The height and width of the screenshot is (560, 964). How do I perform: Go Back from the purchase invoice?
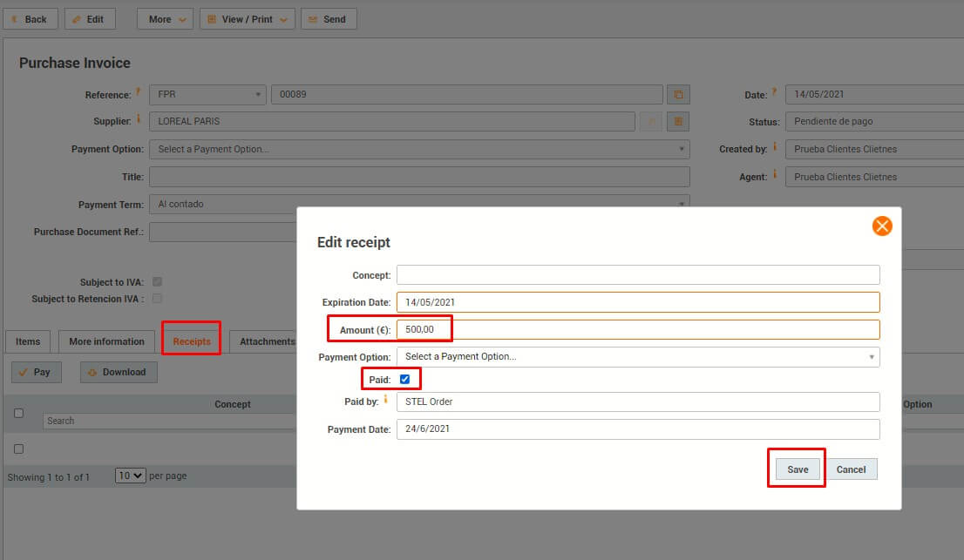pyautogui.click(x=31, y=19)
